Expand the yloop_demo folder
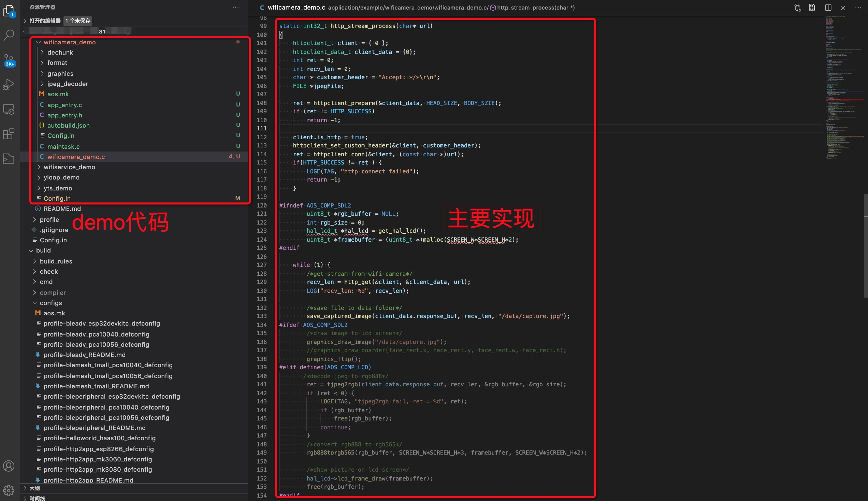This screenshot has height=501, width=868. 39,177
